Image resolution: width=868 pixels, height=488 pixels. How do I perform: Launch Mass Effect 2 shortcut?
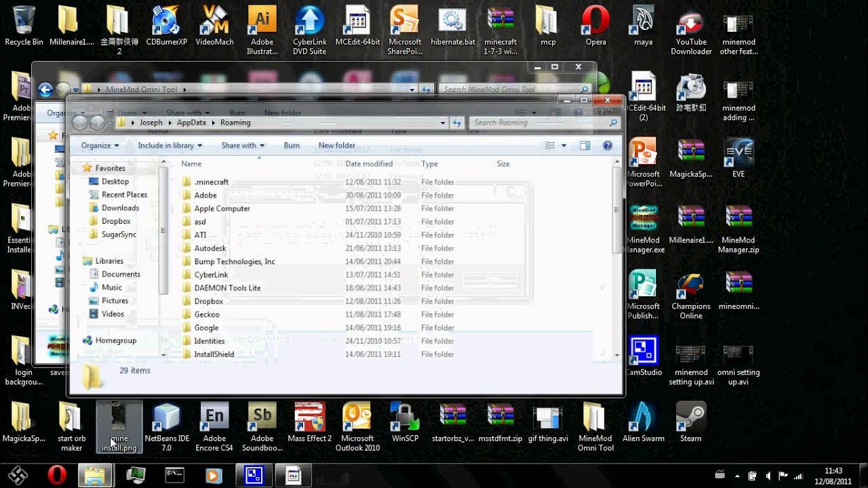[309, 422]
